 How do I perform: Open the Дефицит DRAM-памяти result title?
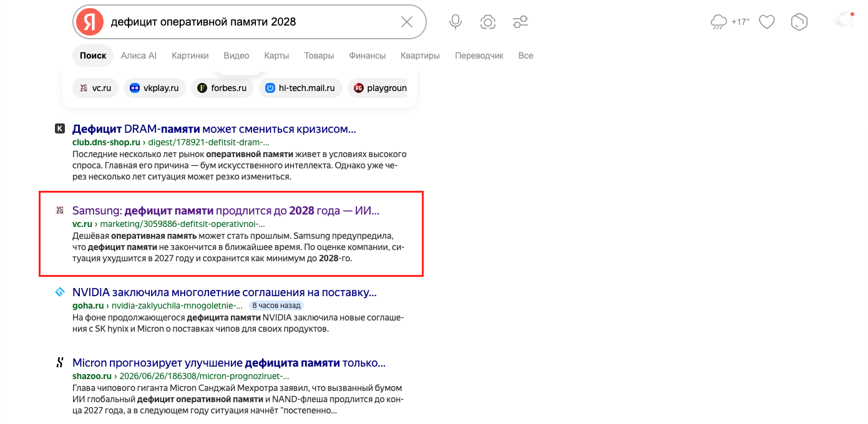pyautogui.click(x=214, y=129)
